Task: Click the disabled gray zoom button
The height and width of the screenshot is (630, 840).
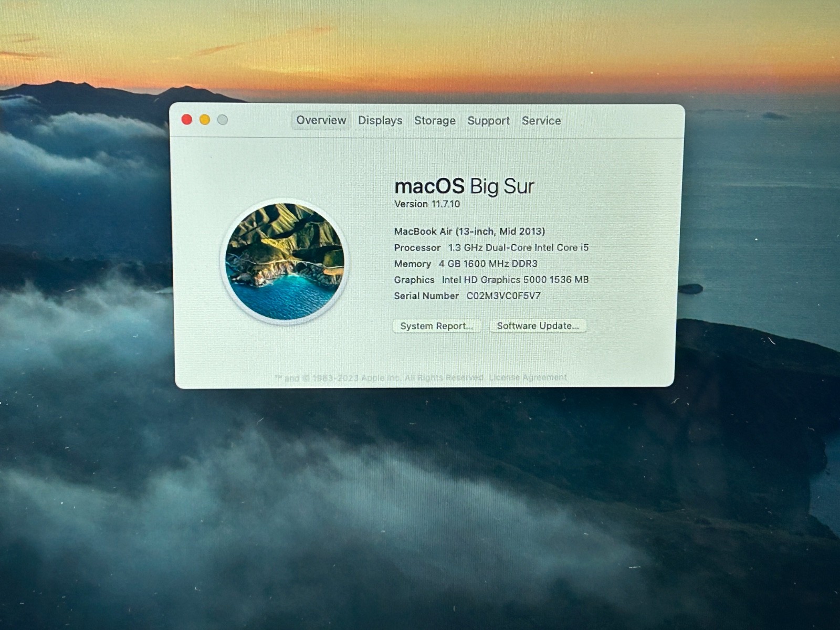Action: pyautogui.click(x=223, y=120)
